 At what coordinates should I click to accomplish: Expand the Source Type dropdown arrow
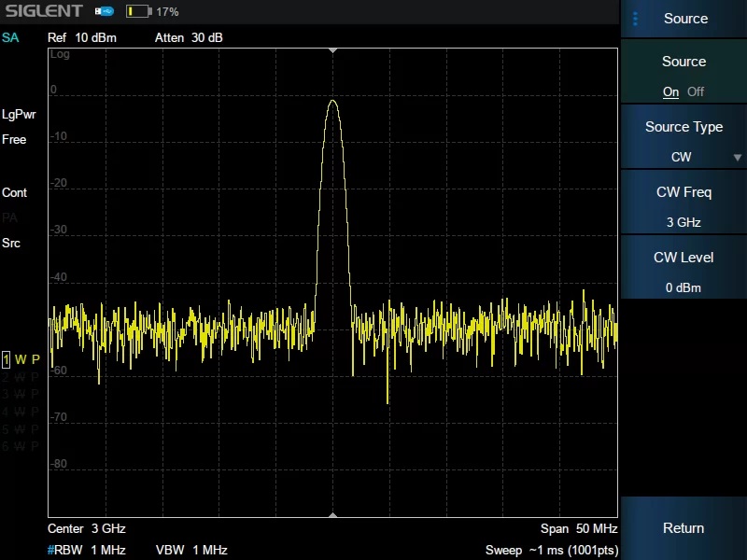[738, 158]
